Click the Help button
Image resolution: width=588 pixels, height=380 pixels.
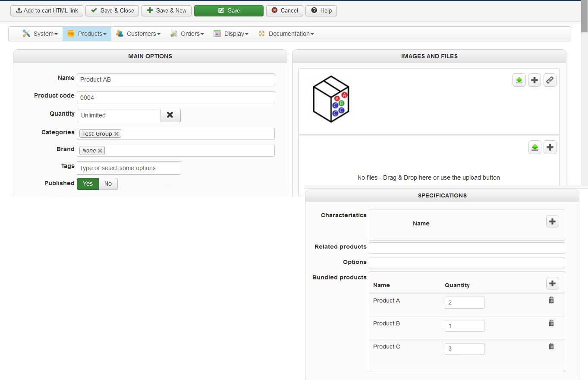[321, 11]
